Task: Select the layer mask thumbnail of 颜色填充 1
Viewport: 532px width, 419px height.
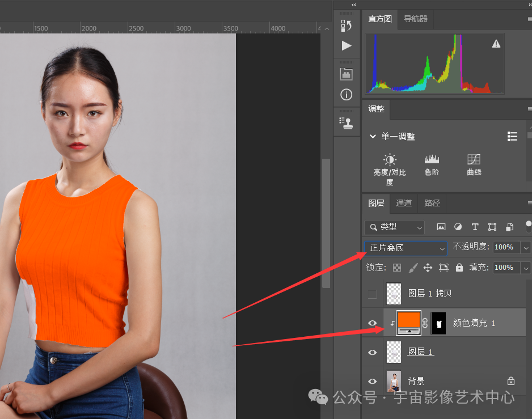Action: [x=438, y=323]
